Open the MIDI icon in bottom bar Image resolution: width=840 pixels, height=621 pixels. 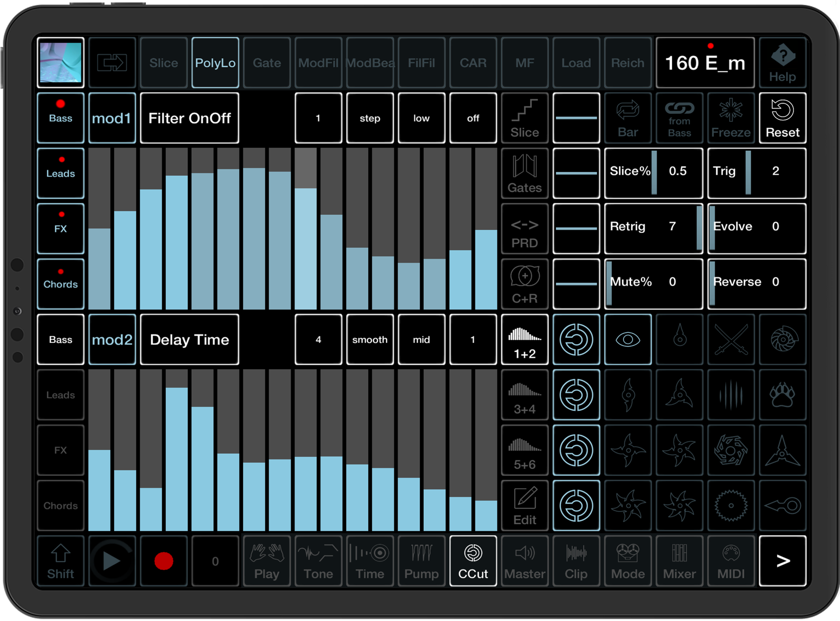730,561
